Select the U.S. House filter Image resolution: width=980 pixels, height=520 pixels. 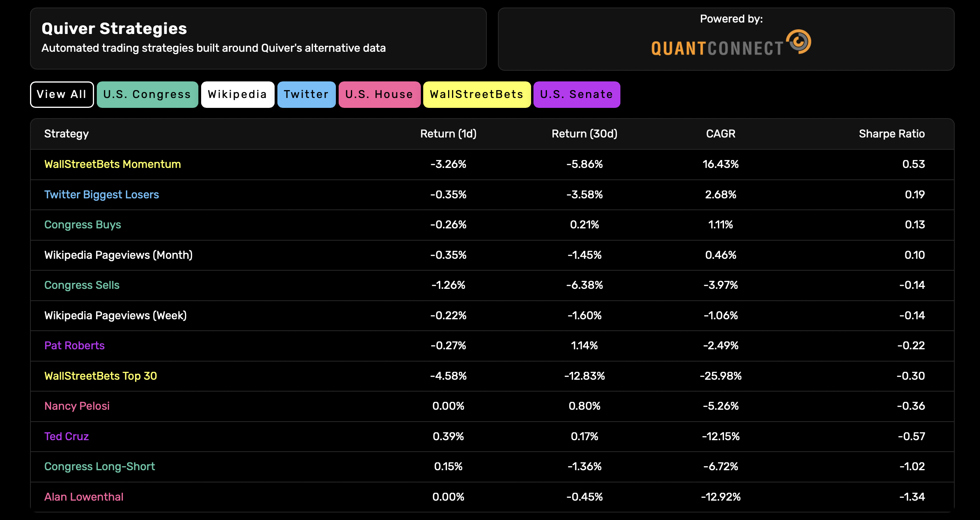point(379,94)
